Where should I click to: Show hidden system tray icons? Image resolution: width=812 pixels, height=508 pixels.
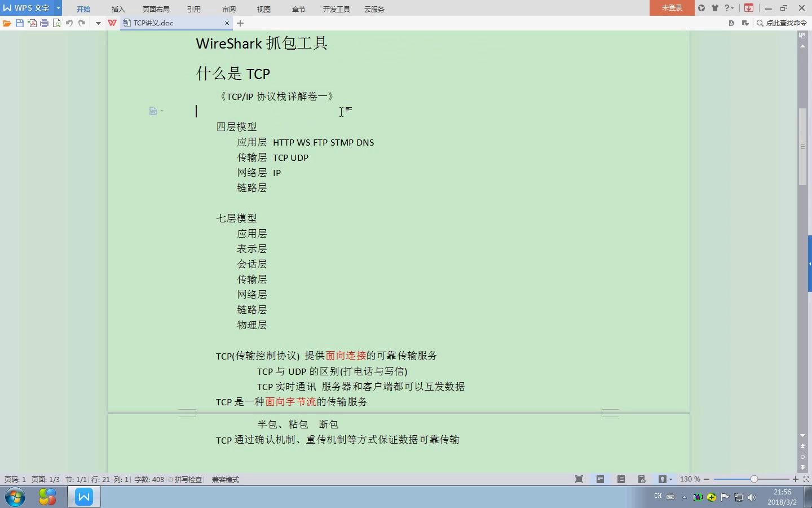[684, 497]
